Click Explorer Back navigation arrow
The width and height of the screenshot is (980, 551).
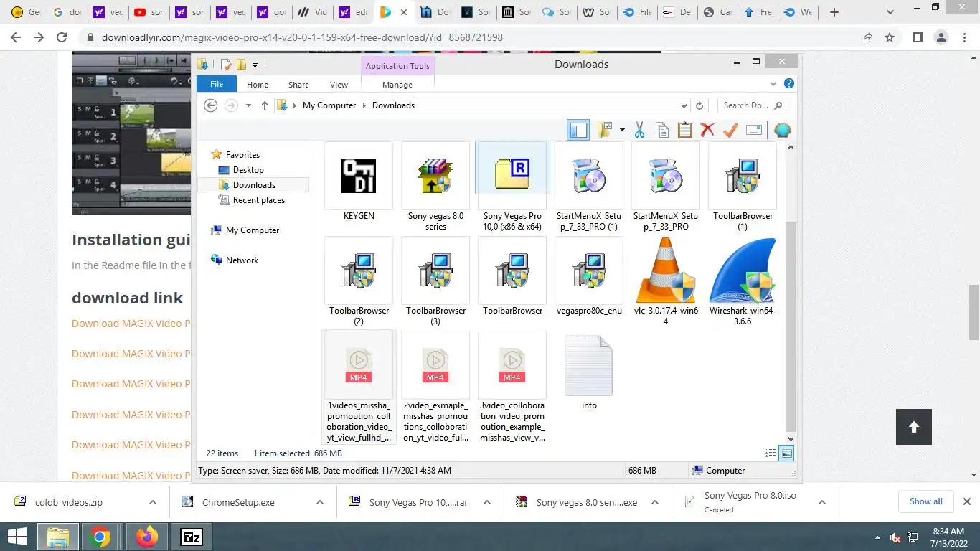click(210, 105)
